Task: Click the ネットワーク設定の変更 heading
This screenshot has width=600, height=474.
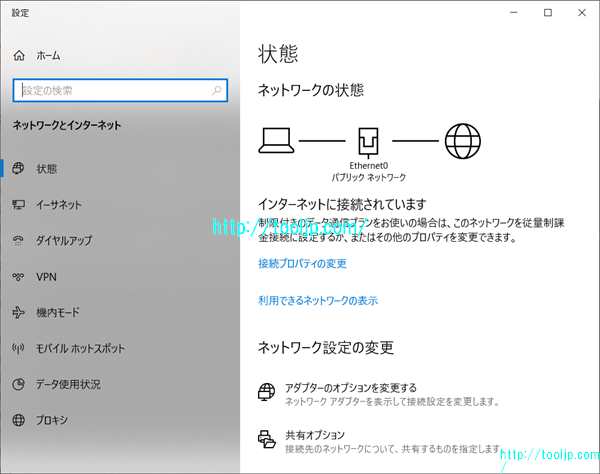Action: (326, 347)
